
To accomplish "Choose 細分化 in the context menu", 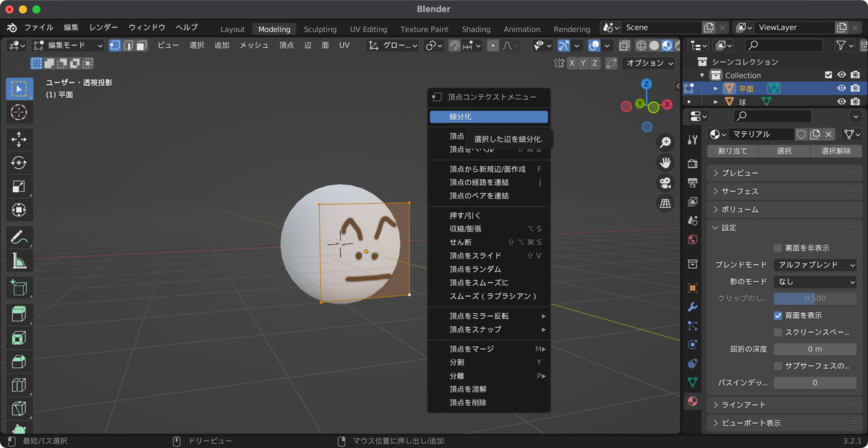I will click(x=489, y=116).
